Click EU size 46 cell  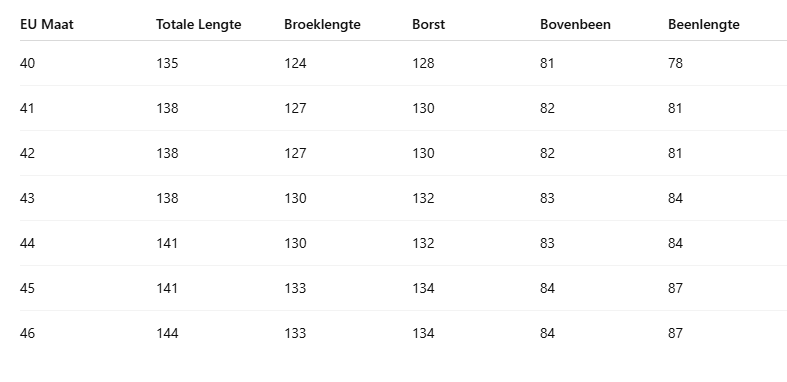click(28, 333)
